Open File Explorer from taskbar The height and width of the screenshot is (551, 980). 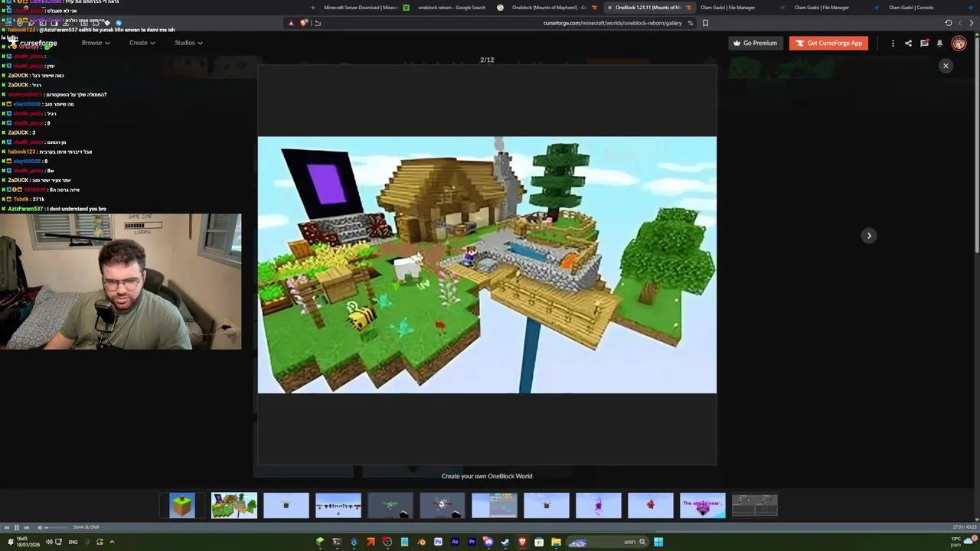point(556,543)
